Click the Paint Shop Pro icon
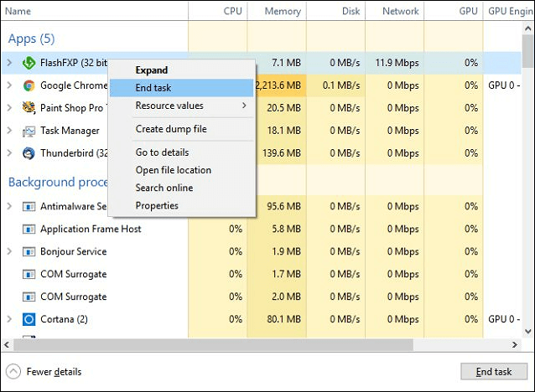 click(x=29, y=108)
